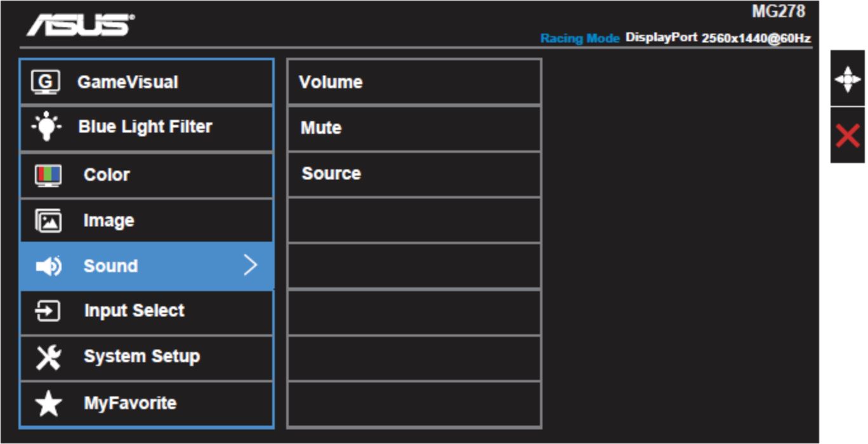The image size is (868, 444).
Task: Open the System Setup menu entry
Action: point(147,358)
